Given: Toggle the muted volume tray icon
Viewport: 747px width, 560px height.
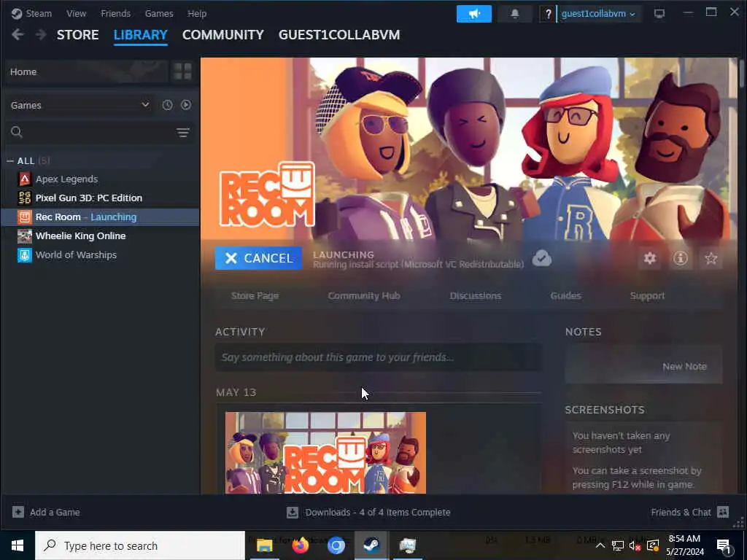Looking at the screenshot, I should click(x=635, y=545).
